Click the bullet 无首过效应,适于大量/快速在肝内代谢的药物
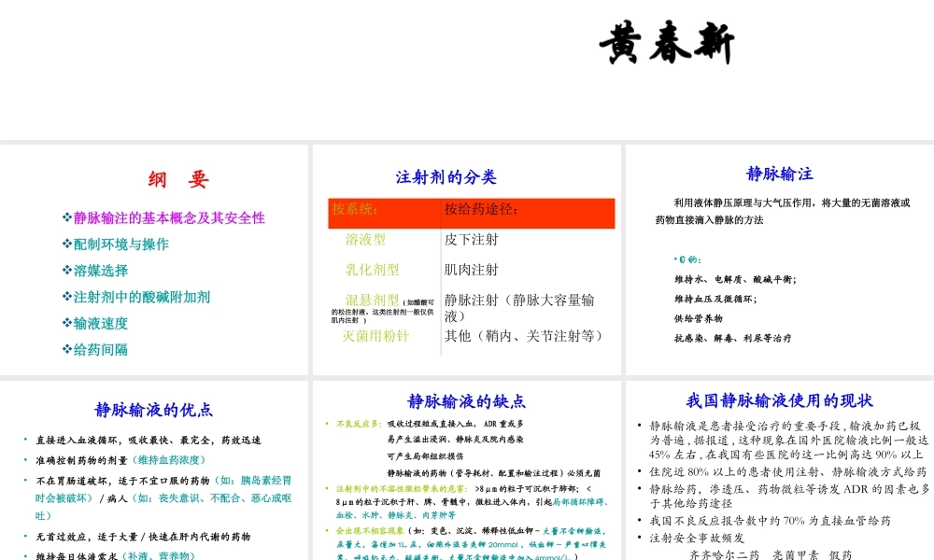 pyautogui.click(x=143, y=537)
